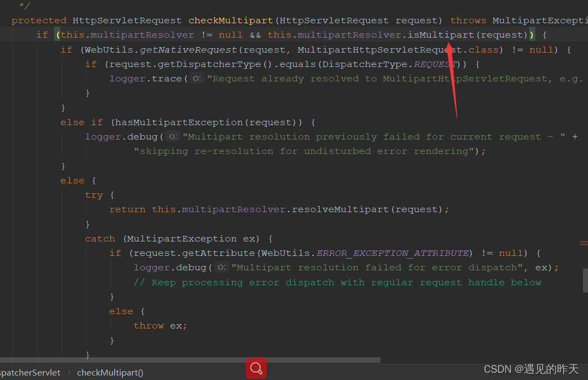Click the horizontal scrollbar thumb
The height and width of the screenshot is (380, 588).
click(x=190, y=360)
